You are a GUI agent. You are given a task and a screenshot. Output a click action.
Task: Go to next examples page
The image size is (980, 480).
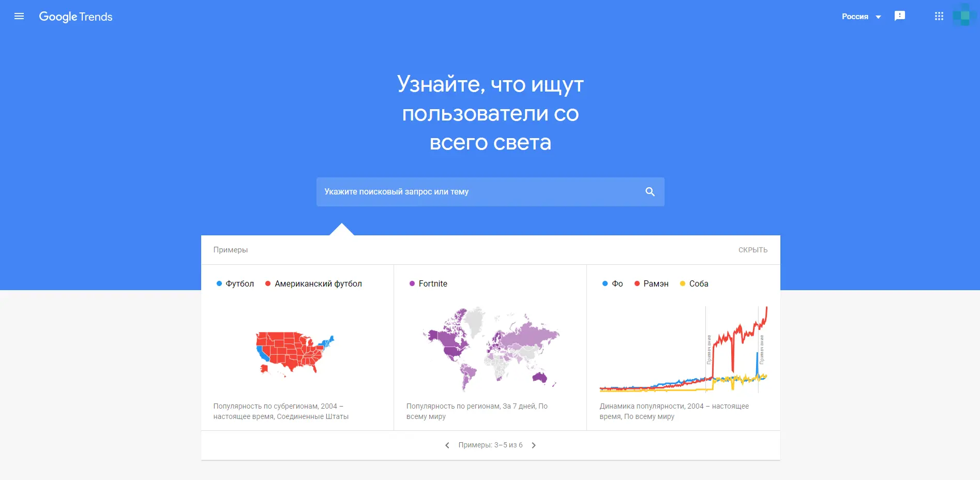point(534,445)
